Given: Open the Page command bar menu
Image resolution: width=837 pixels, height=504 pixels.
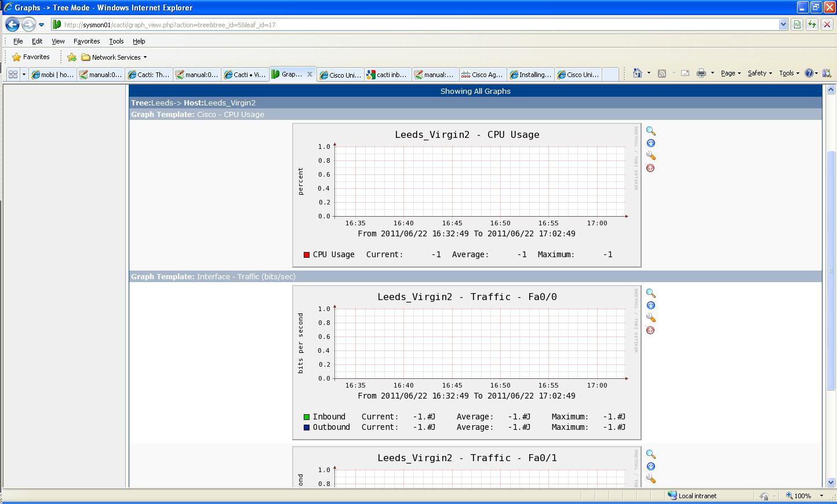Looking at the screenshot, I should [x=731, y=73].
